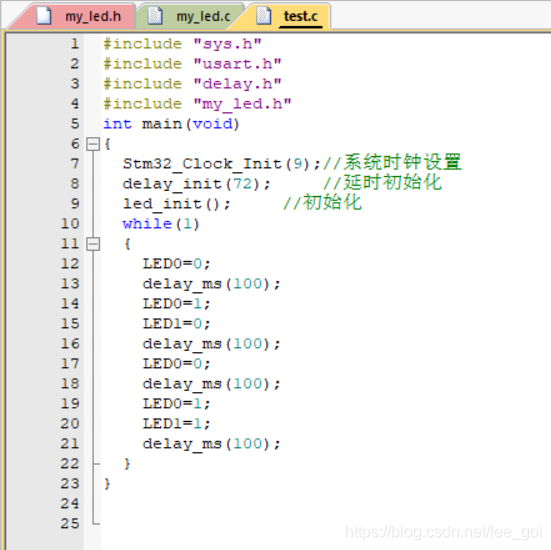Click delay_ms(100) on line 13

(211, 284)
